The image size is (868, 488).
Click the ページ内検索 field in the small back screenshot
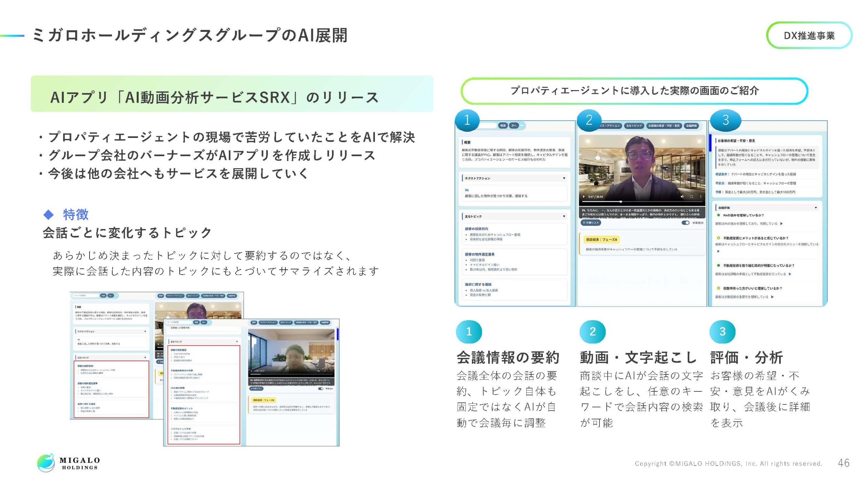(x=85, y=296)
